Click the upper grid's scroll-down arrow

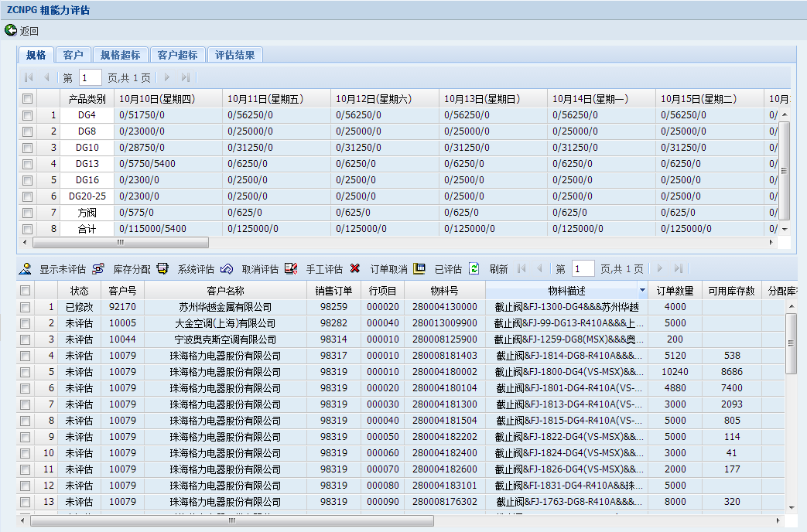[784, 230]
